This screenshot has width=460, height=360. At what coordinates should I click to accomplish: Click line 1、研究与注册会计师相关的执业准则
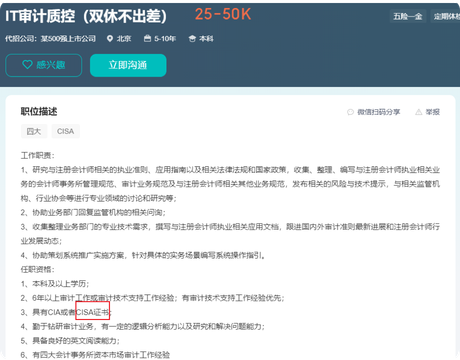click(x=230, y=184)
